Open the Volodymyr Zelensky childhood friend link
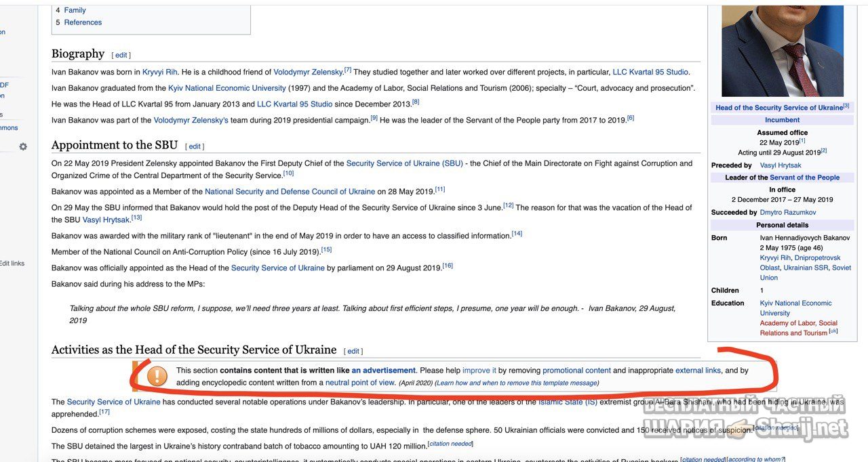 pos(309,72)
